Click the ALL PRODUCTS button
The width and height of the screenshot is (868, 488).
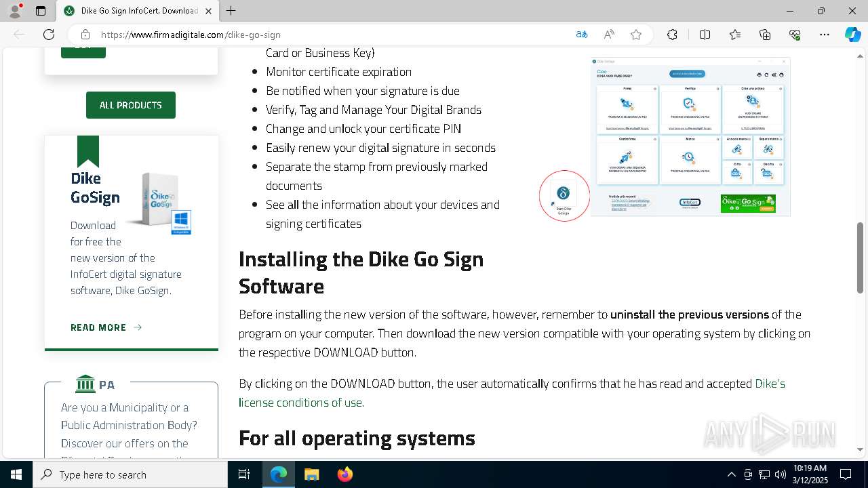(131, 105)
